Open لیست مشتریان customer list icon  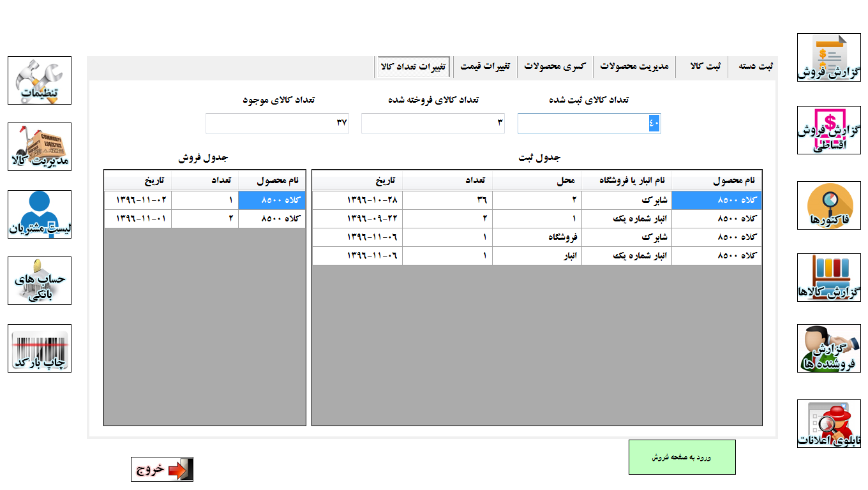(40, 214)
